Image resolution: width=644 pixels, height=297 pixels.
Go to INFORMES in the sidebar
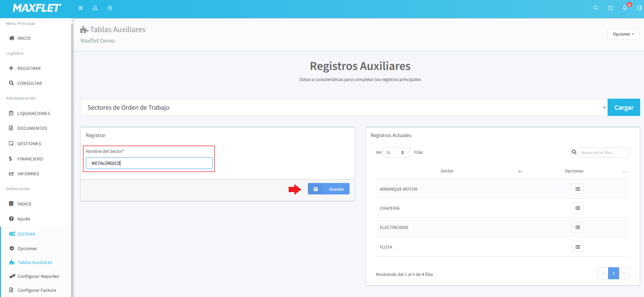pos(28,174)
